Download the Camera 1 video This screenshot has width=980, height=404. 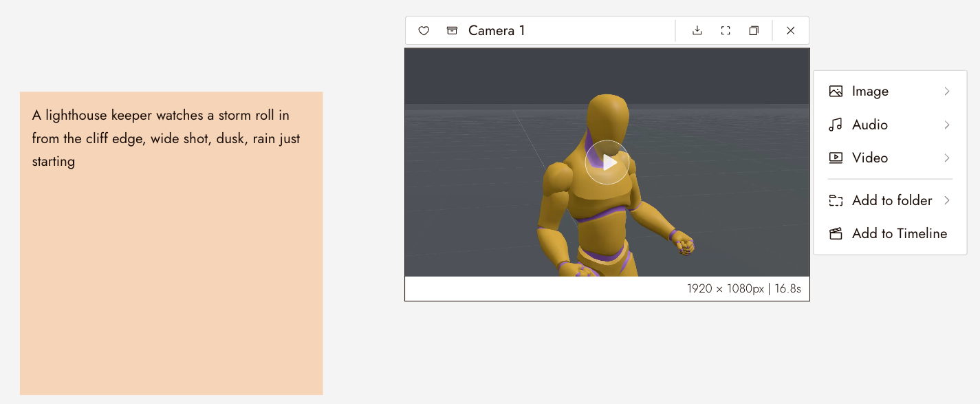(697, 31)
